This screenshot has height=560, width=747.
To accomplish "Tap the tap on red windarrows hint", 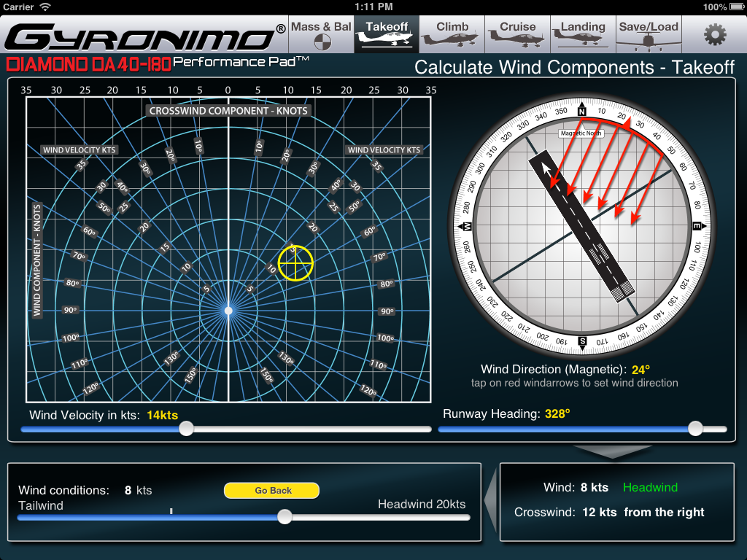I will coord(575,383).
